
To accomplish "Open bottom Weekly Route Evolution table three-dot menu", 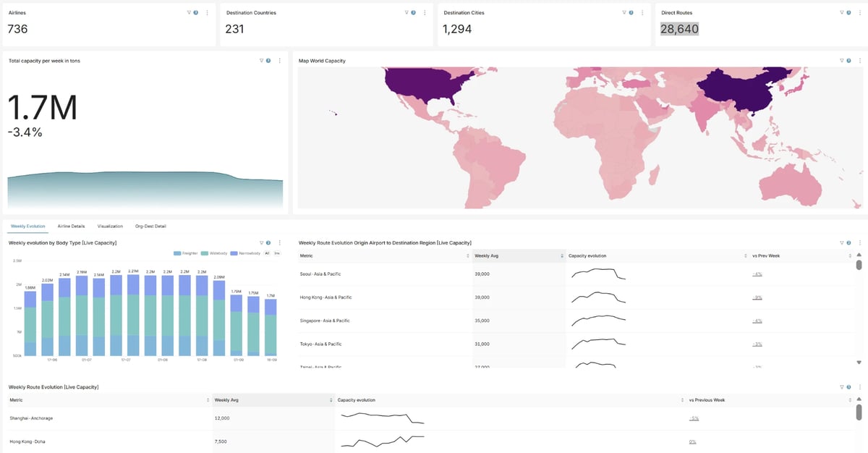I will (860, 387).
